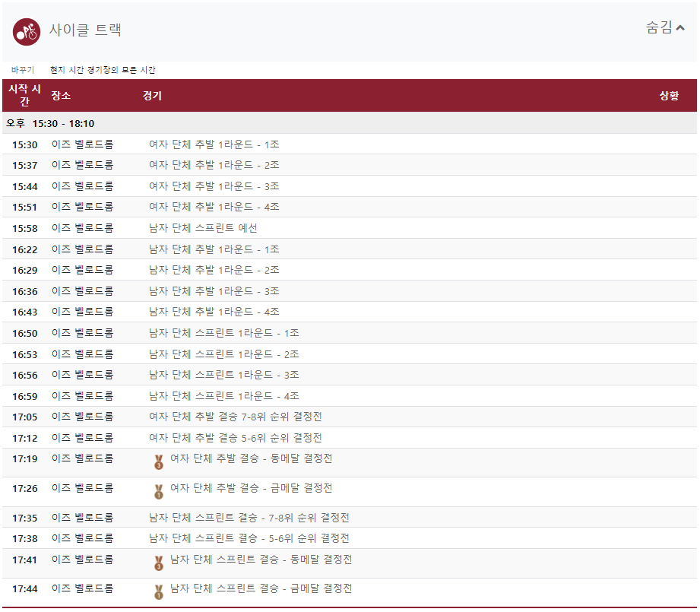Click the 상황 column header
The height and width of the screenshot is (612, 700).
click(x=669, y=95)
